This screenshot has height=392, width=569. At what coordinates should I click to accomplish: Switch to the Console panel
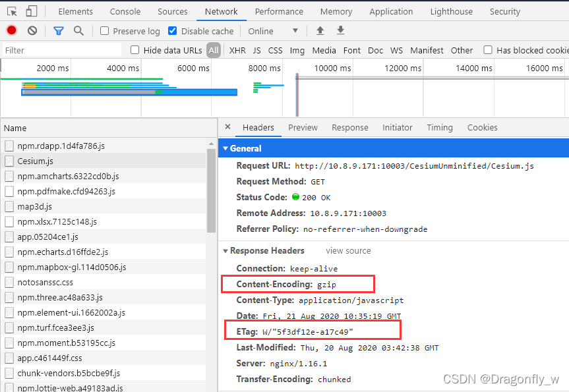pyautogui.click(x=125, y=12)
